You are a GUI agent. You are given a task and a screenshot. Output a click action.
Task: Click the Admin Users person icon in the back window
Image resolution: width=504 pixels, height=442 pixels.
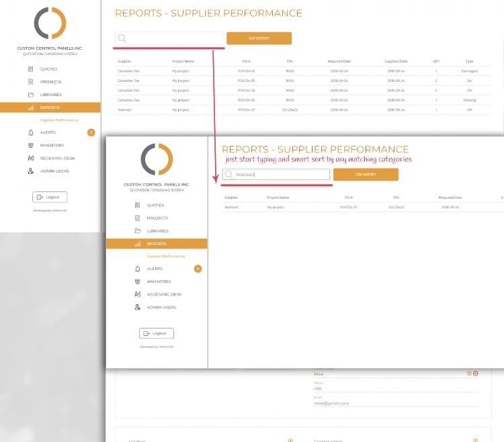tap(30, 171)
